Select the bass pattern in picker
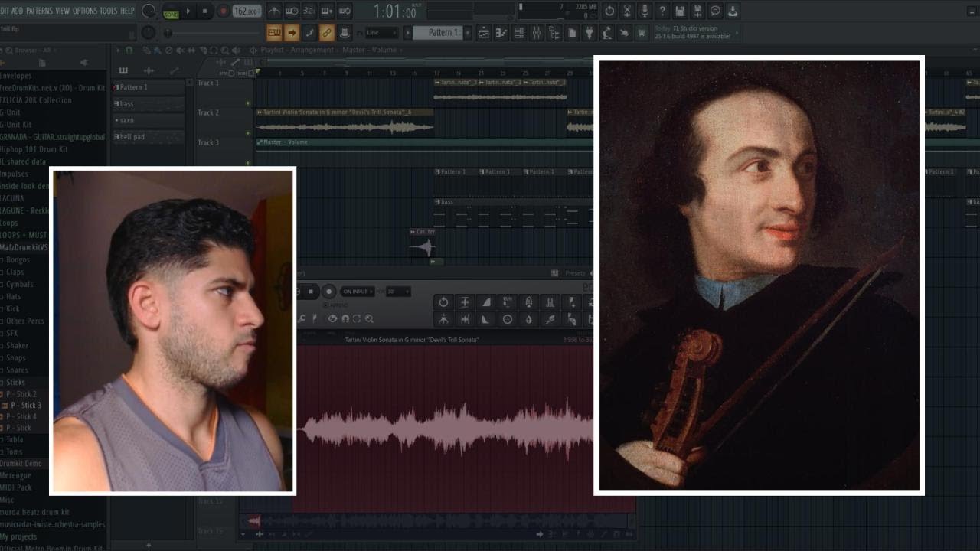The height and width of the screenshot is (551, 980). coord(149,104)
